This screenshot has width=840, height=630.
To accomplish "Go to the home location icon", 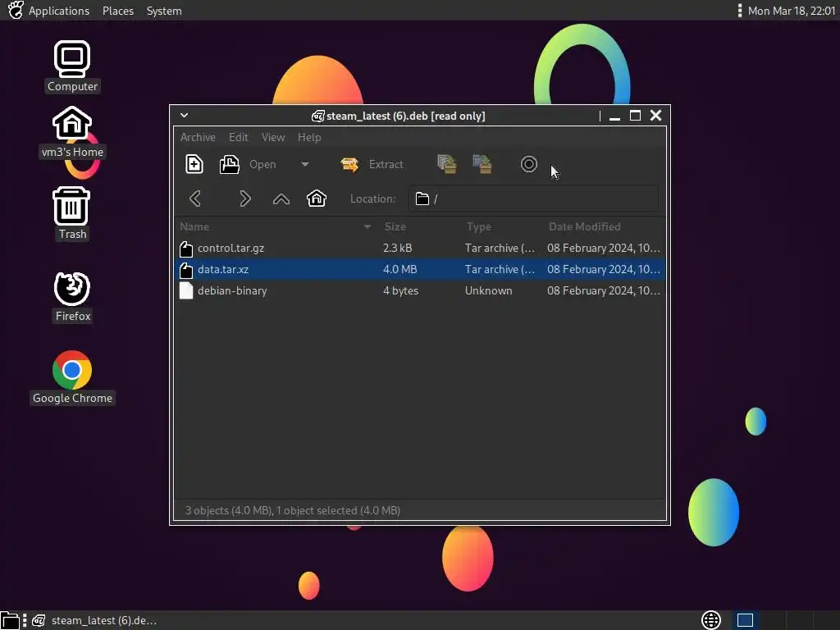I will coord(317,199).
